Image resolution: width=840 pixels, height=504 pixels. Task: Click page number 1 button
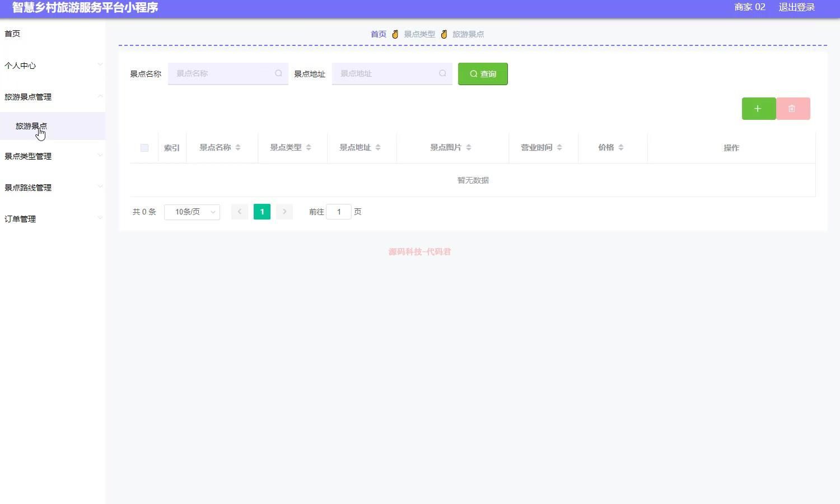click(x=262, y=212)
